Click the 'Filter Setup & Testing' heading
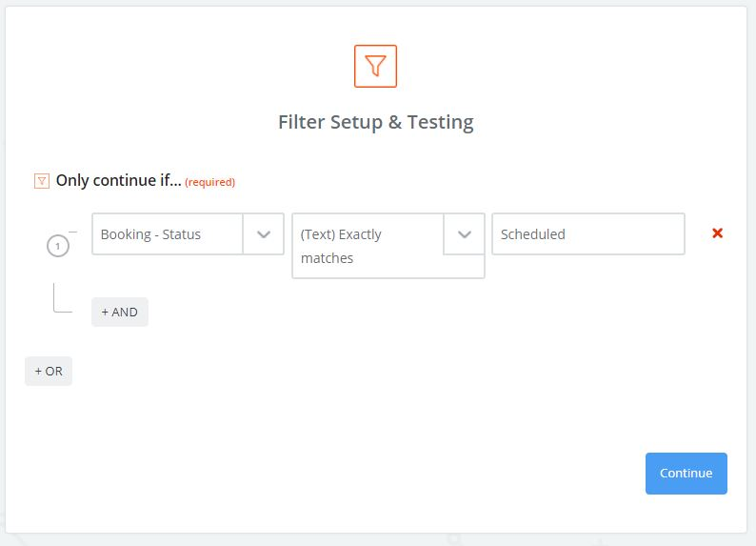 [375, 122]
